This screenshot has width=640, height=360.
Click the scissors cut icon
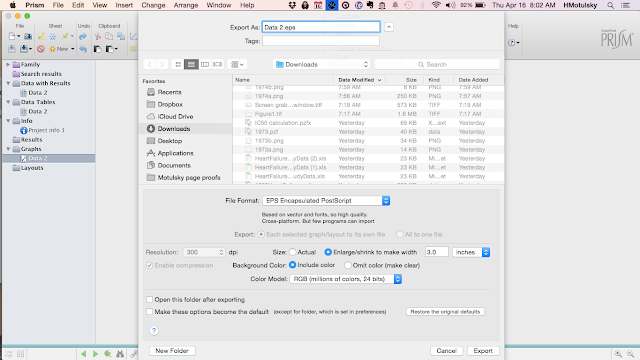[98, 36]
